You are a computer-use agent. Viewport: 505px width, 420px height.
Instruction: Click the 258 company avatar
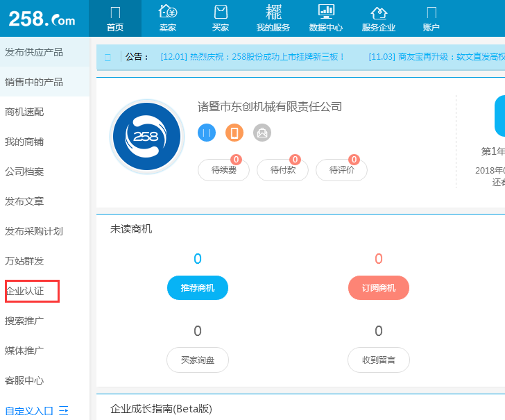(147, 136)
